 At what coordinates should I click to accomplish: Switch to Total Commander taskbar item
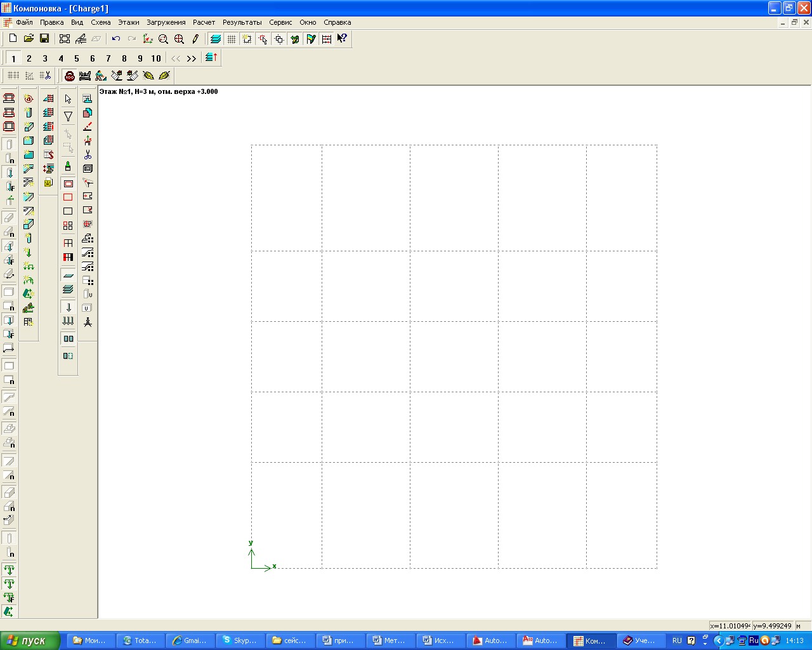click(140, 640)
